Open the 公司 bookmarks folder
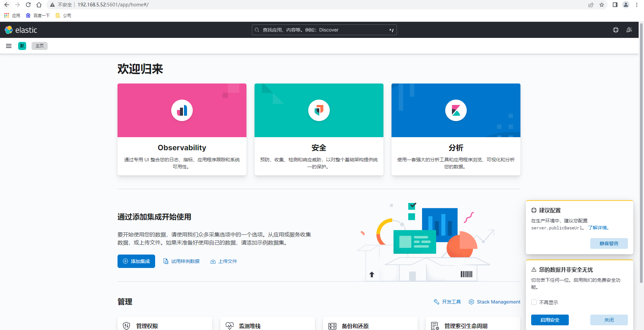This screenshot has width=644, height=330. (63, 15)
